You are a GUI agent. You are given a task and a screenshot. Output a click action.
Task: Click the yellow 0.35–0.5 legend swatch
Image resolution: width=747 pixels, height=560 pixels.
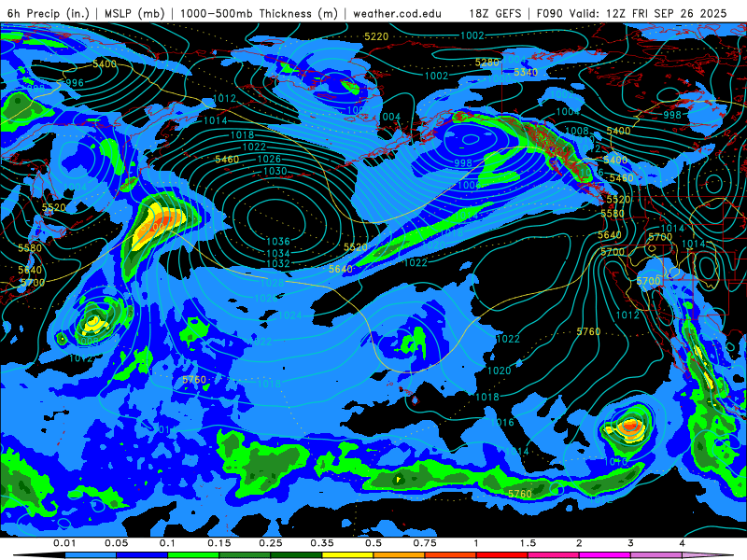pos(347,555)
